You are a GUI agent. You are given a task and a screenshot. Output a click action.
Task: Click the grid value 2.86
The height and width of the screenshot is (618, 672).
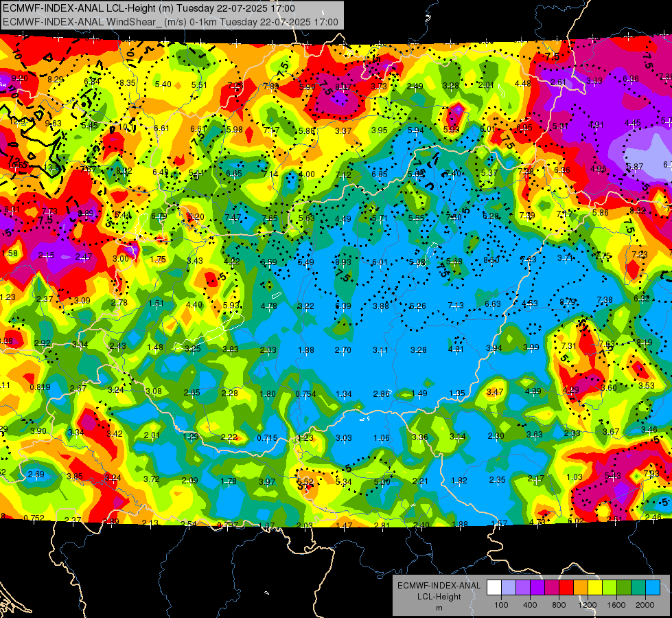[382, 394]
